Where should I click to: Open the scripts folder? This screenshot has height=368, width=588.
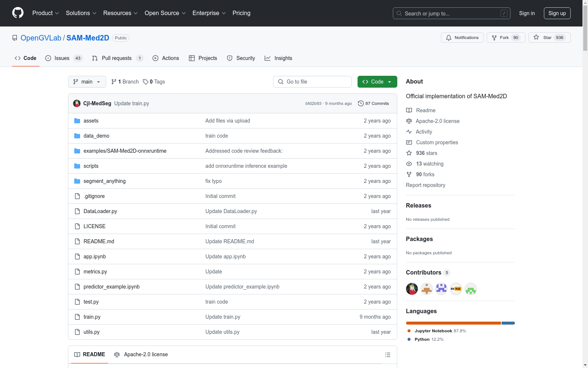tap(91, 166)
